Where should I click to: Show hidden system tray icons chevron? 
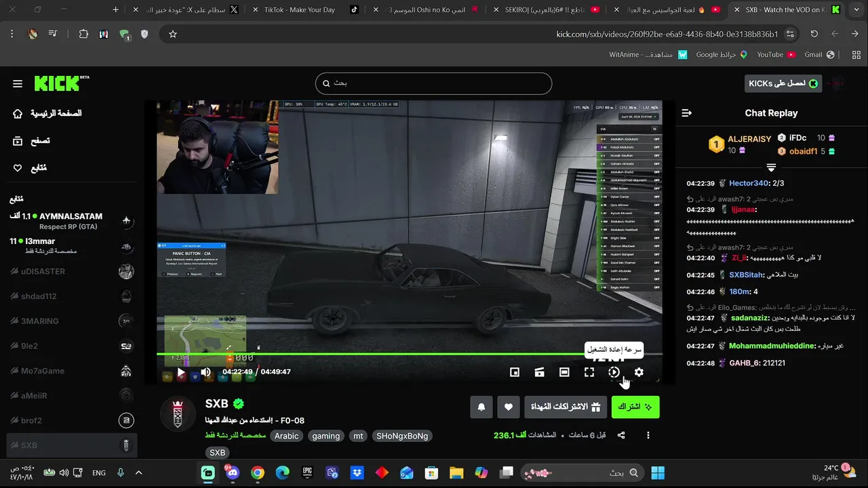point(138,472)
